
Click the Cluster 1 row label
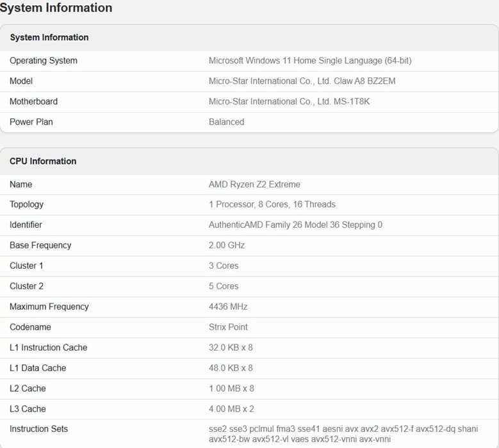(26, 266)
